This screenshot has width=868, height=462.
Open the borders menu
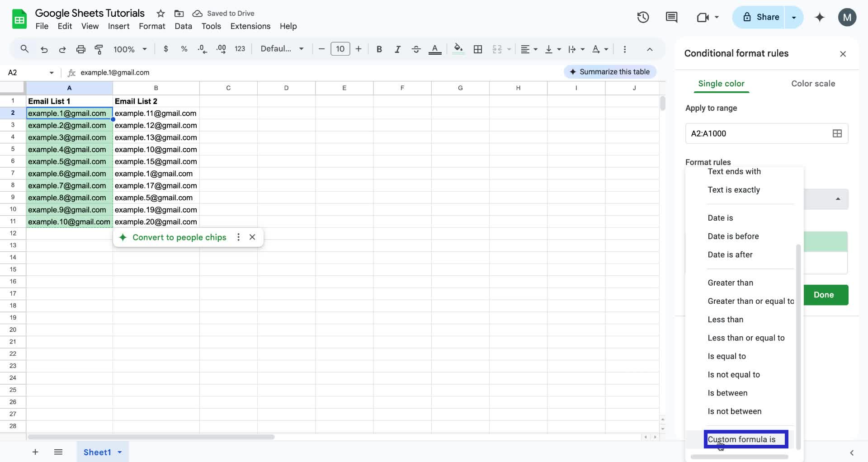(x=477, y=49)
